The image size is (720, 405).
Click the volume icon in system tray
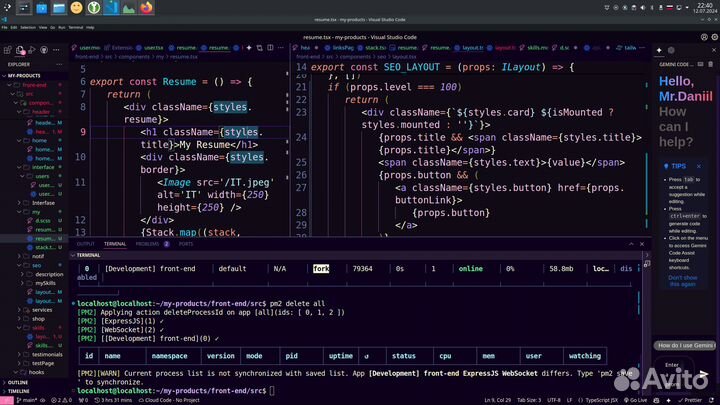(643, 8)
